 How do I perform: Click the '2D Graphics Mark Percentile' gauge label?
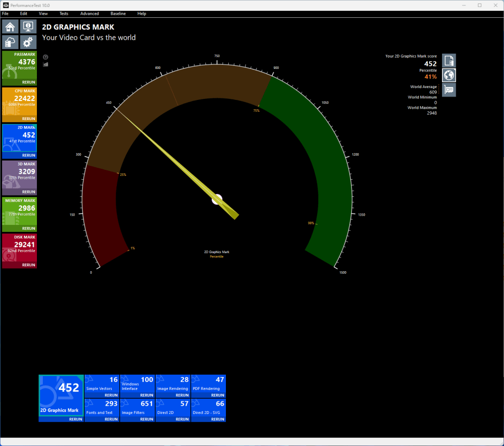[217, 254]
